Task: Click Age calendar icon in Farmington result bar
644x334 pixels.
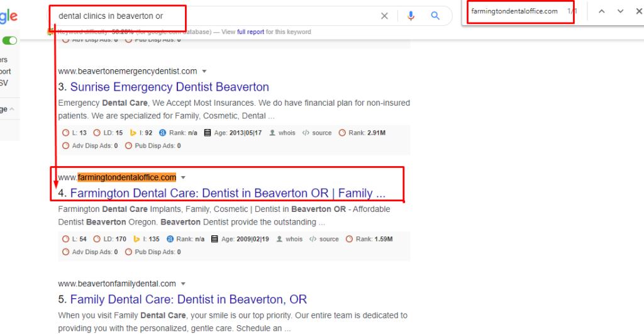Action: point(214,239)
